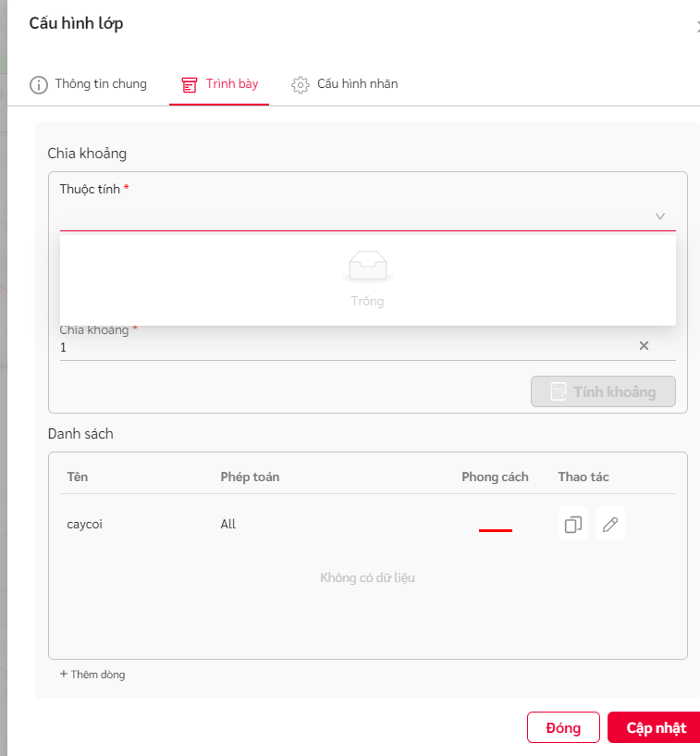Add a row with Thêm dòng
Image resolution: width=700 pixels, height=756 pixels.
click(x=92, y=674)
